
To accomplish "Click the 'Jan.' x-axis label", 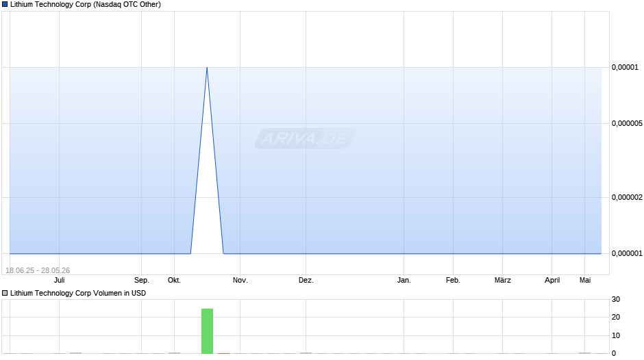I will click(404, 280).
